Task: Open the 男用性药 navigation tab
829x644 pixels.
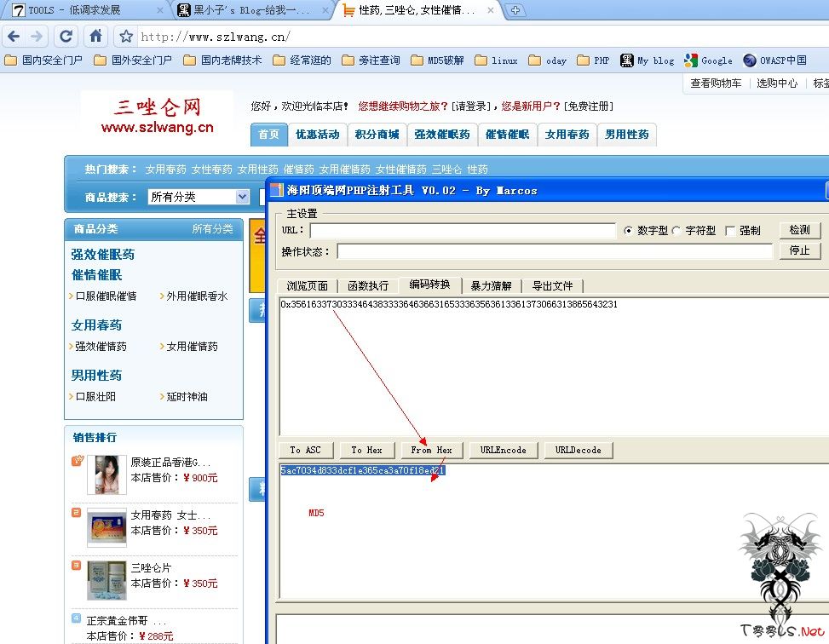Action: click(x=627, y=135)
